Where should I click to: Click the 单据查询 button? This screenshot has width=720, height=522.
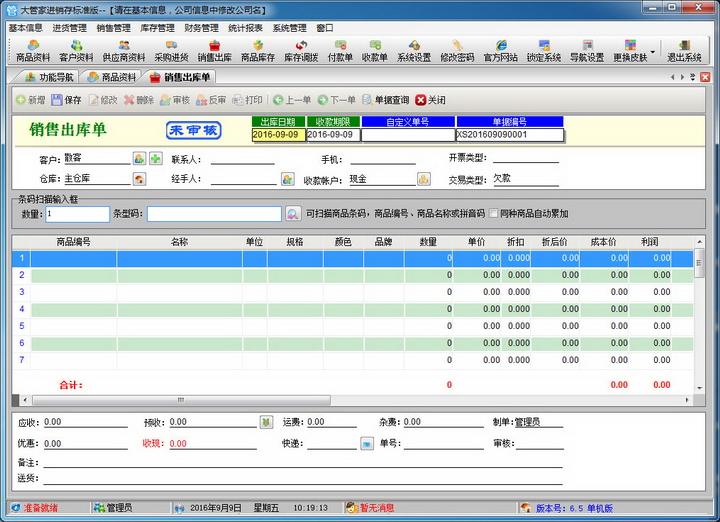click(x=385, y=100)
